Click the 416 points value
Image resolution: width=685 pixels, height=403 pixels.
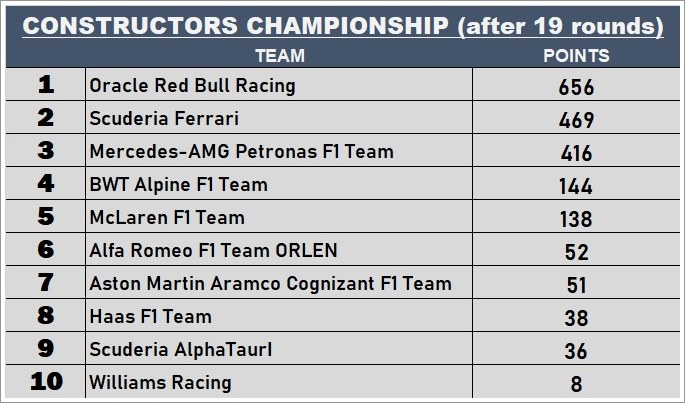[x=575, y=153]
